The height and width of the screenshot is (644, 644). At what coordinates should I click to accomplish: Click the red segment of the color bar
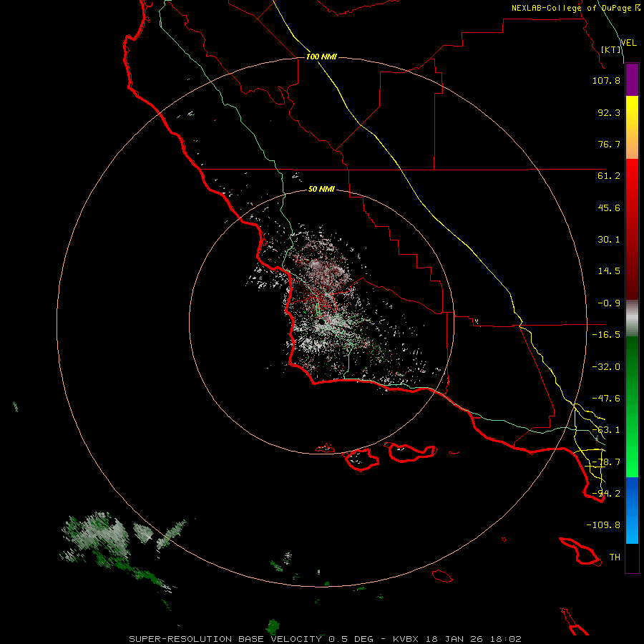[632, 229]
